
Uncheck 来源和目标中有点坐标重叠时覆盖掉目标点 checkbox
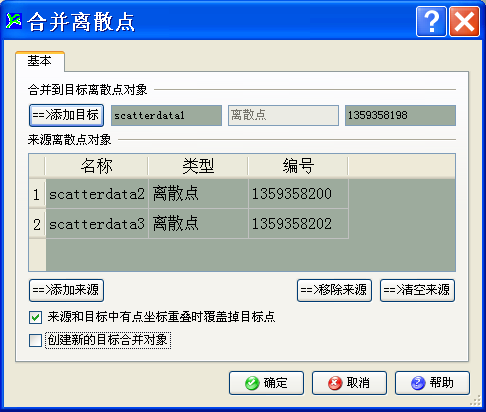(35, 317)
